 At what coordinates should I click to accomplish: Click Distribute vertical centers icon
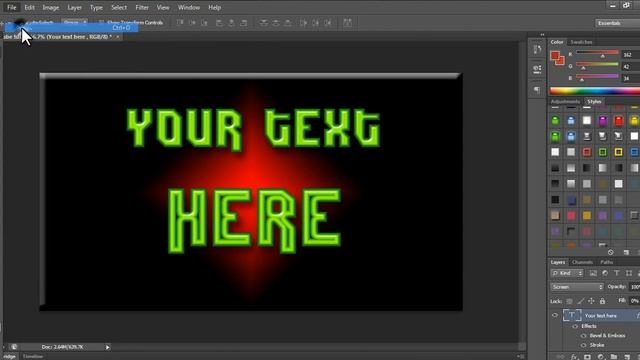276,23
